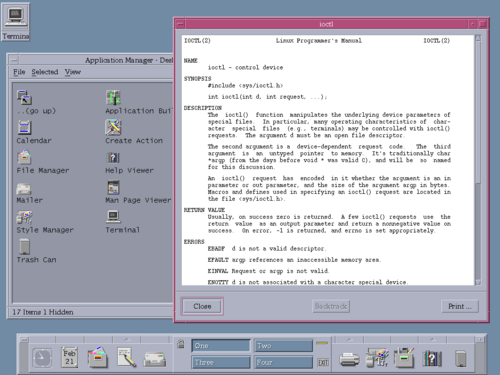This screenshot has height=375, width=500.
Task: Switch to workspace Four
Action: point(283,362)
